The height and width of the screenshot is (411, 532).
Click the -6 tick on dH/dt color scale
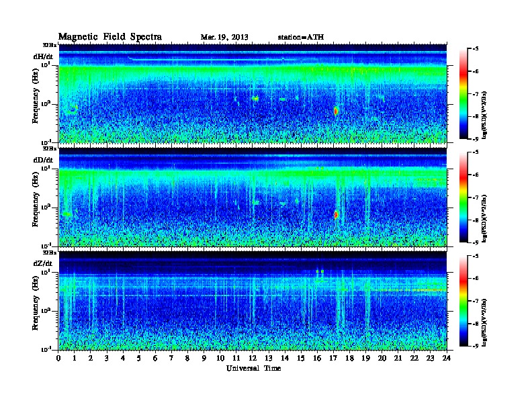(476, 71)
